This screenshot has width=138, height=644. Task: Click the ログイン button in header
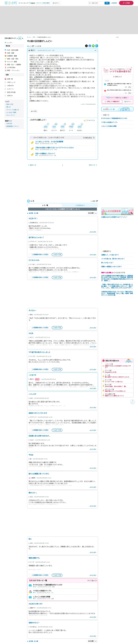pos(56,3)
